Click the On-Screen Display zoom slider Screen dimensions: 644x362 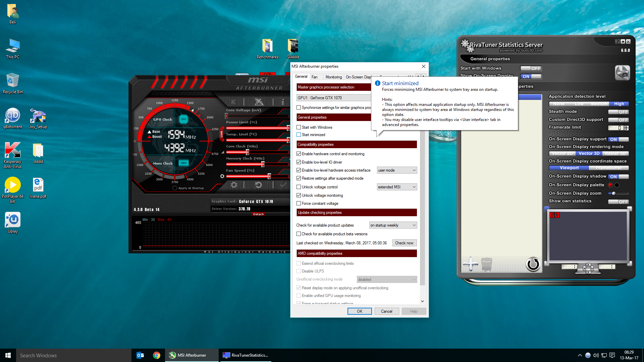(618, 193)
